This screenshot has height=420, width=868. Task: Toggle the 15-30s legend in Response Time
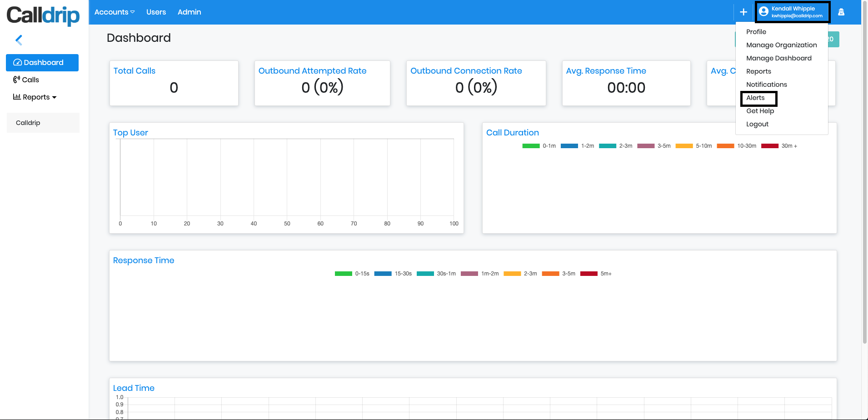click(393, 274)
